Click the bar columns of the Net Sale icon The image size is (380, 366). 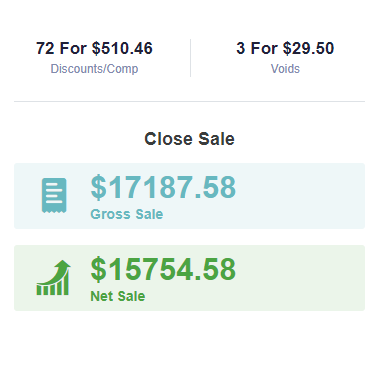tap(53, 286)
